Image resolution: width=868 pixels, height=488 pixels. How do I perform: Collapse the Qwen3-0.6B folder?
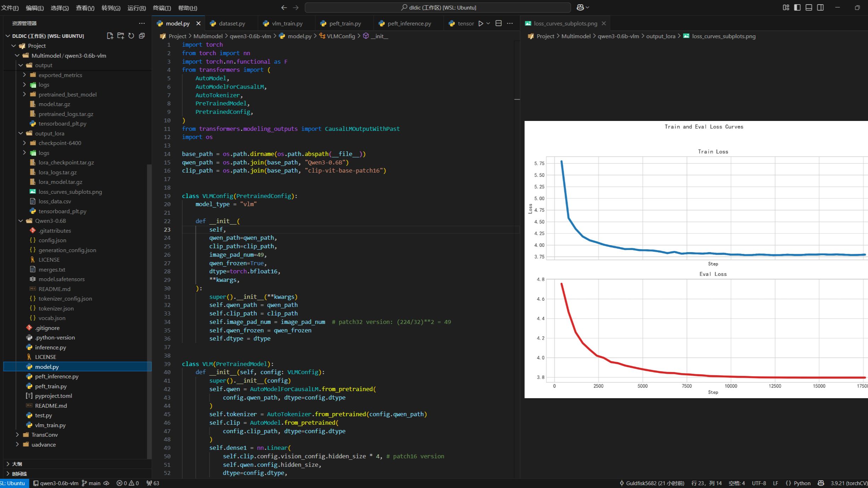[x=21, y=221]
